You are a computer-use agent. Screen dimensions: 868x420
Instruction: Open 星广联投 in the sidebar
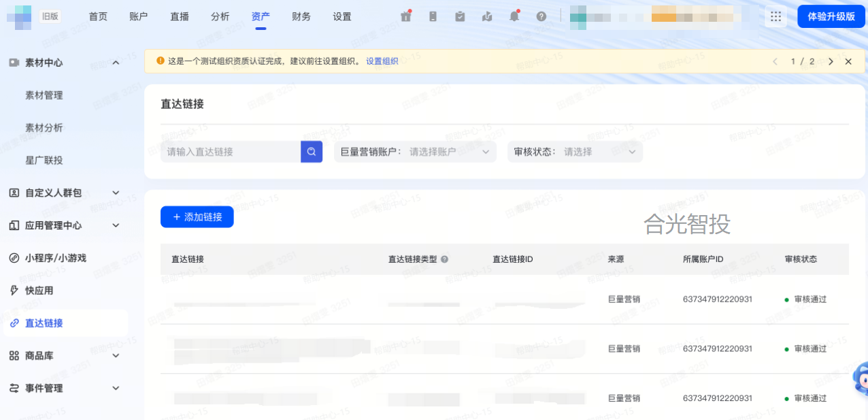pos(44,160)
